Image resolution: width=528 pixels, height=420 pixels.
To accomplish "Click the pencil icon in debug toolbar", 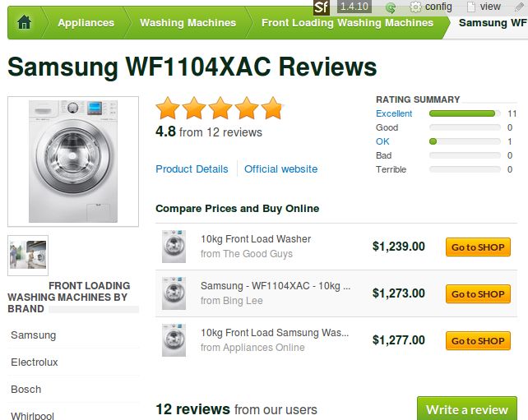I will pyautogui.click(x=520, y=7).
